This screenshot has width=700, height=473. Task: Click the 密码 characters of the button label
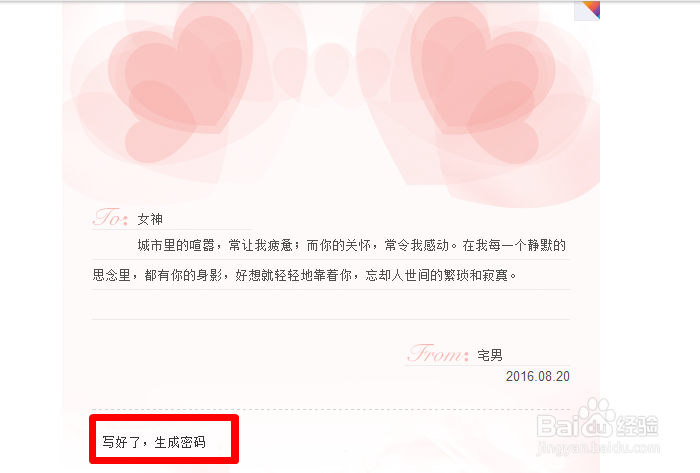[192, 442]
